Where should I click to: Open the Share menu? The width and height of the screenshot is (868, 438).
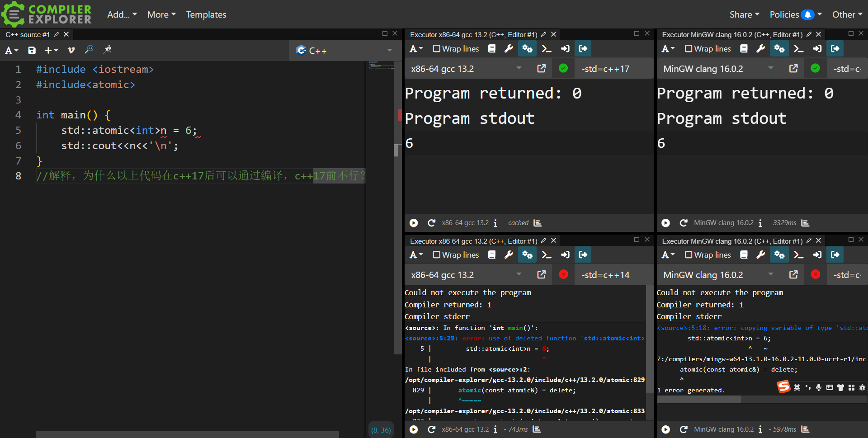tap(744, 14)
